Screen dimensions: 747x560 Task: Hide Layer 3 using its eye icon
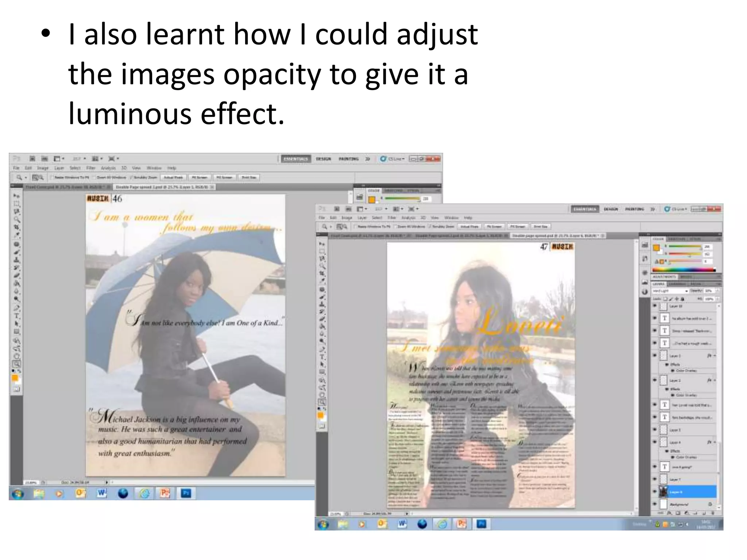tap(655, 355)
